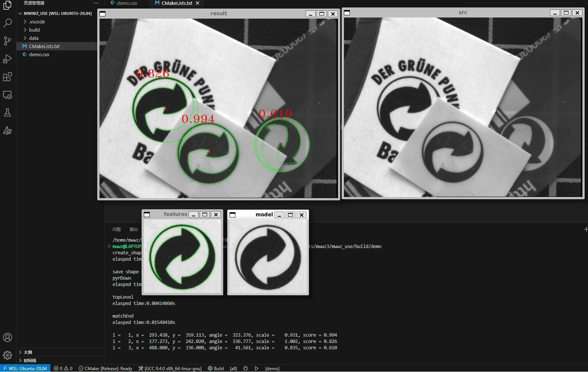The height and width of the screenshot is (372, 588).
Task: Close the features window
Action: [x=216, y=214]
